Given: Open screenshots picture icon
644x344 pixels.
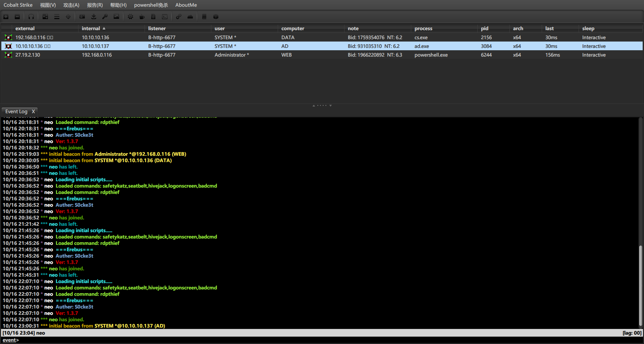Looking at the screenshot, I should (x=116, y=17).
